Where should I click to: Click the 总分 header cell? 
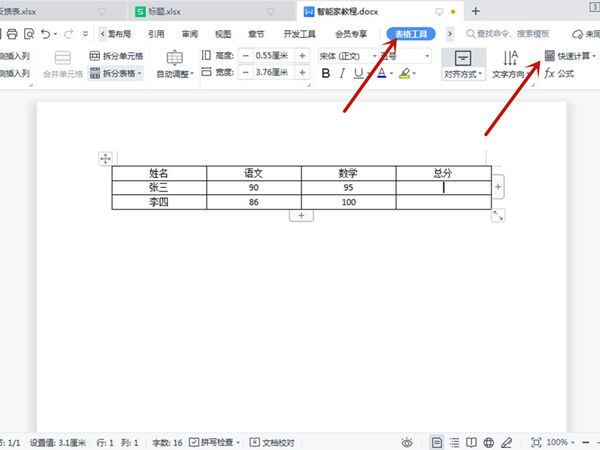(443, 173)
